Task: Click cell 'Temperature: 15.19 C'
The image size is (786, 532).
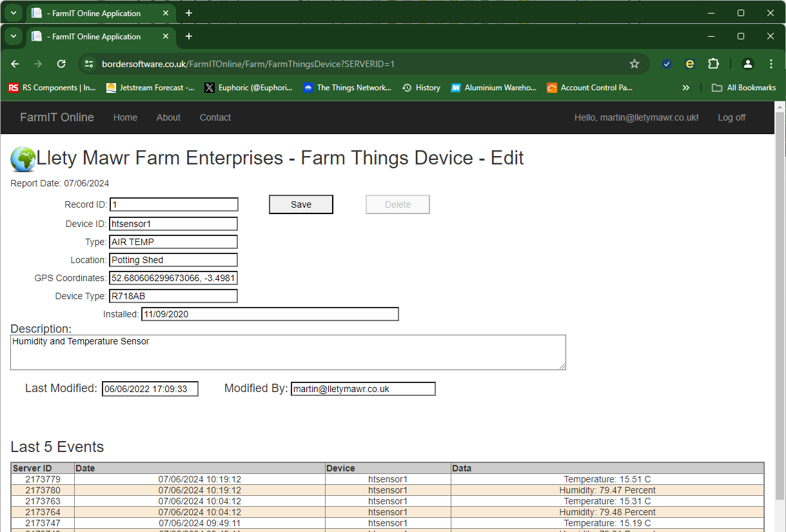Action: [x=607, y=523]
